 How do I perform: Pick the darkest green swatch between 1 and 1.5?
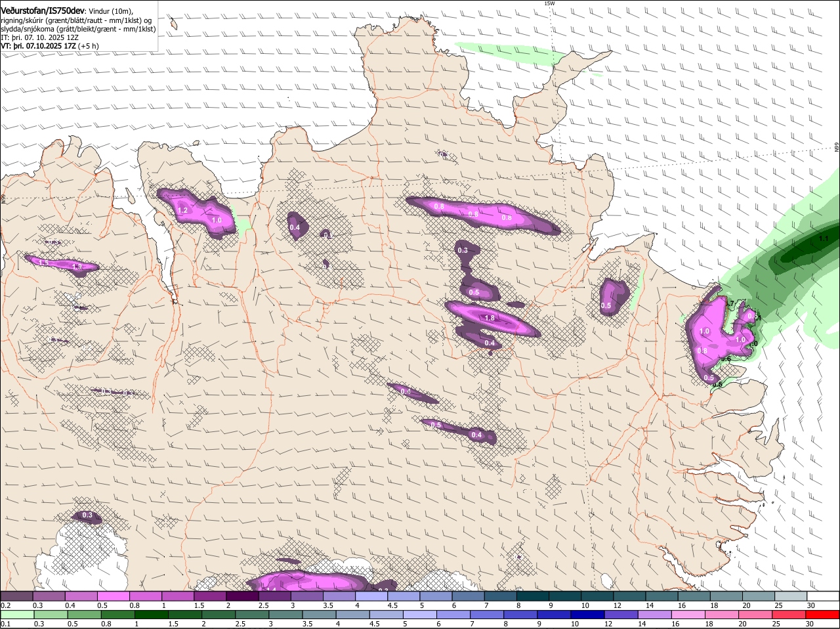(152, 615)
